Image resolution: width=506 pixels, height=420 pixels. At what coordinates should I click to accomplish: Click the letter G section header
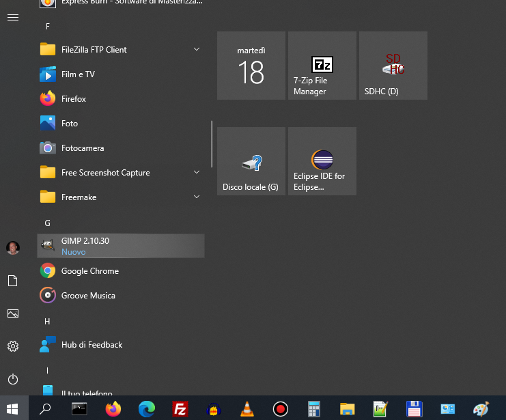pyautogui.click(x=47, y=223)
